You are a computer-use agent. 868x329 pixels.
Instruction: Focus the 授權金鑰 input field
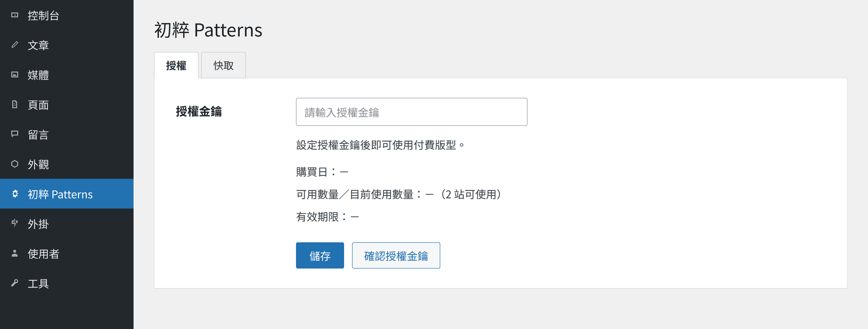(412, 112)
